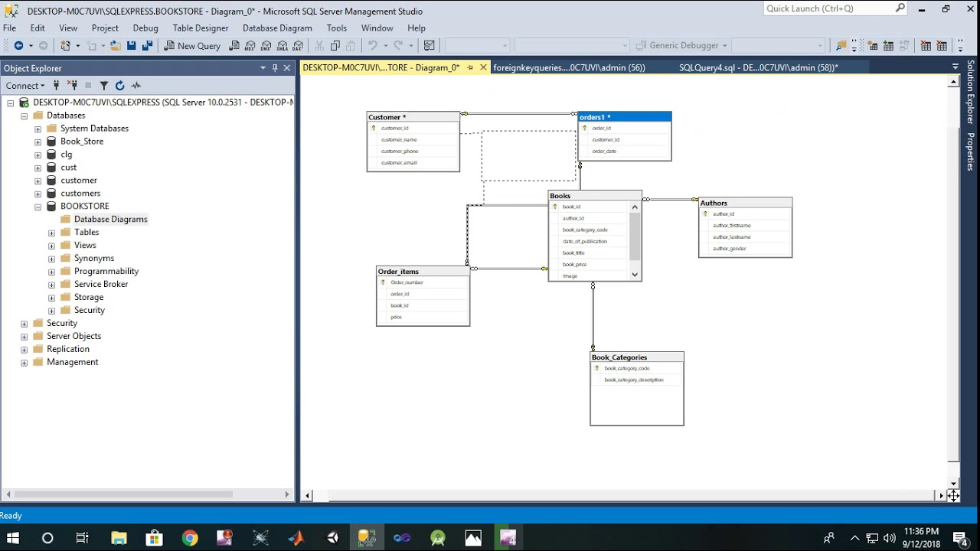
Task: Click the DMX query icon
Action: point(266,46)
